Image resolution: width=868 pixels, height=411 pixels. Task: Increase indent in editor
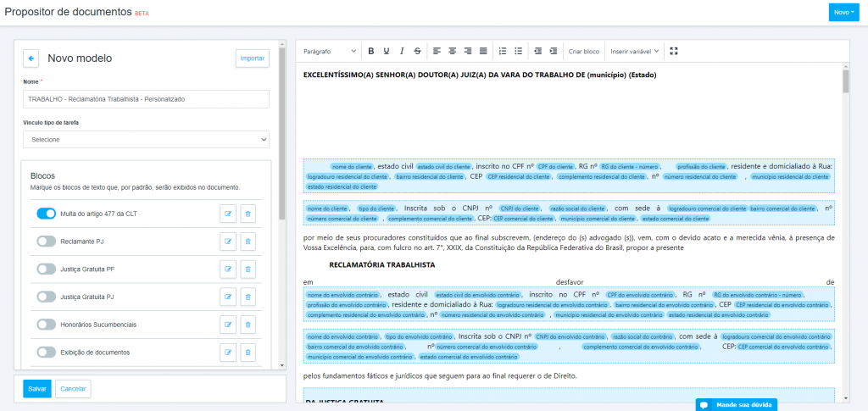[553, 51]
